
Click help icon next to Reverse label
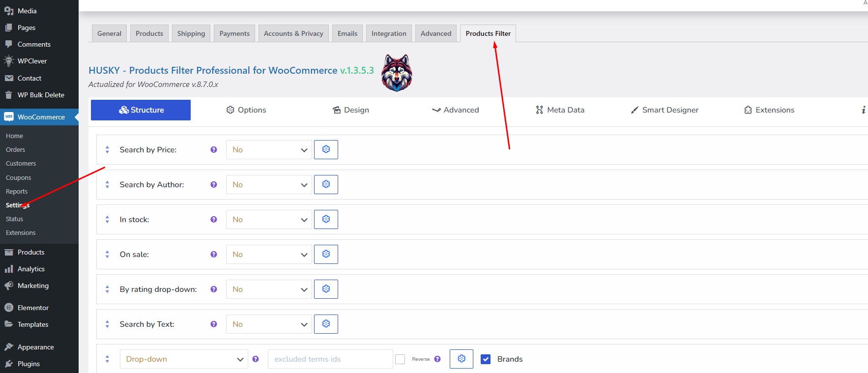[x=437, y=359]
